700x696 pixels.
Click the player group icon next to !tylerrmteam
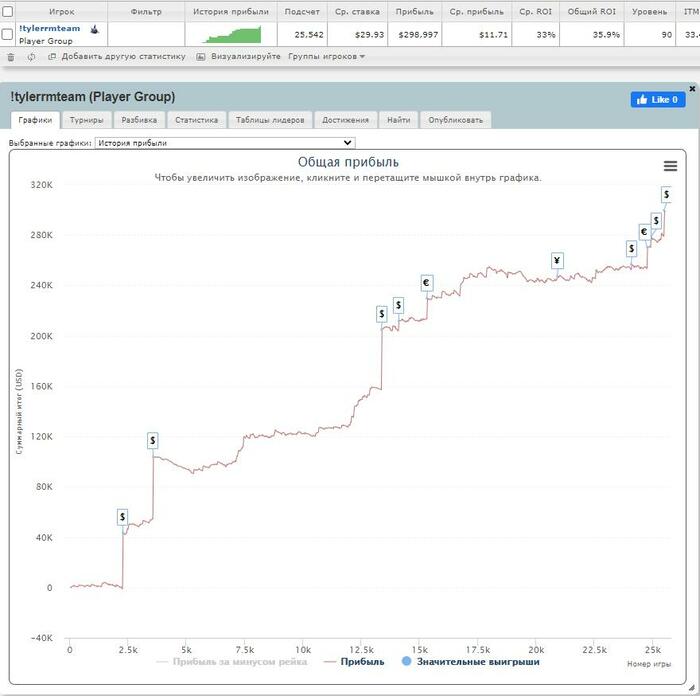click(94, 29)
